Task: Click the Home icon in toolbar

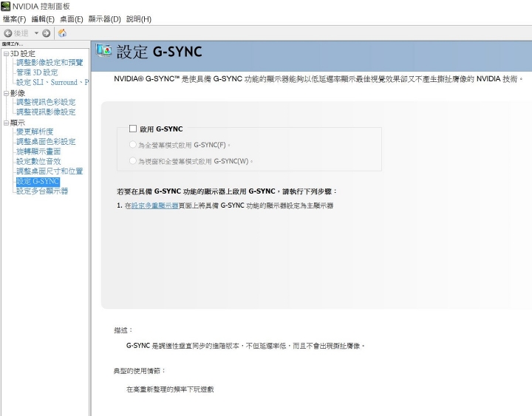Action: tap(62, 33)
